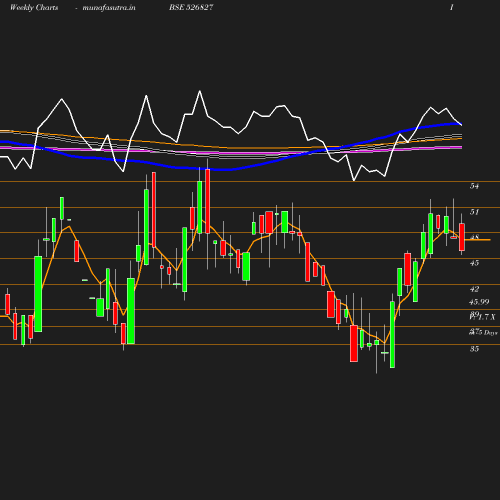Click the 42 price axis label
This screenshot has height=500, width=500.
tap(474, 289)
